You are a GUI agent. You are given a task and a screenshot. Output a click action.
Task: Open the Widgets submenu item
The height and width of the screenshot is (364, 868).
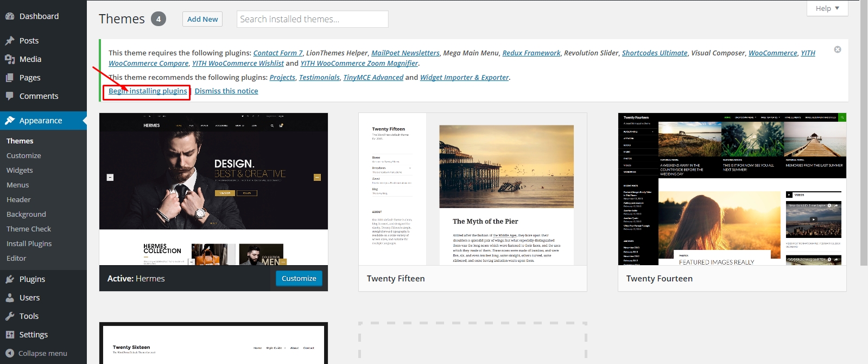point(20,170)
